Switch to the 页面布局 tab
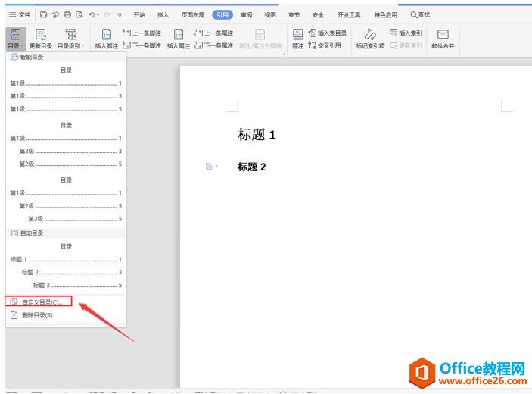 pyautogui.click(x=193, y=15)
